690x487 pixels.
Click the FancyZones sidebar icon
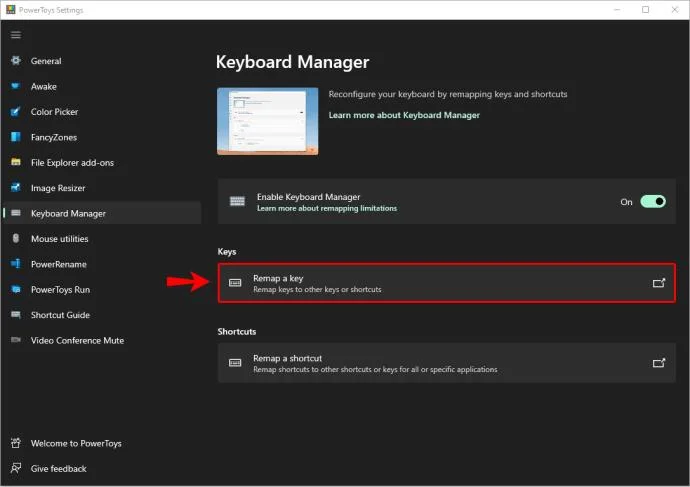pyautogui.click(x=16, y=137)
